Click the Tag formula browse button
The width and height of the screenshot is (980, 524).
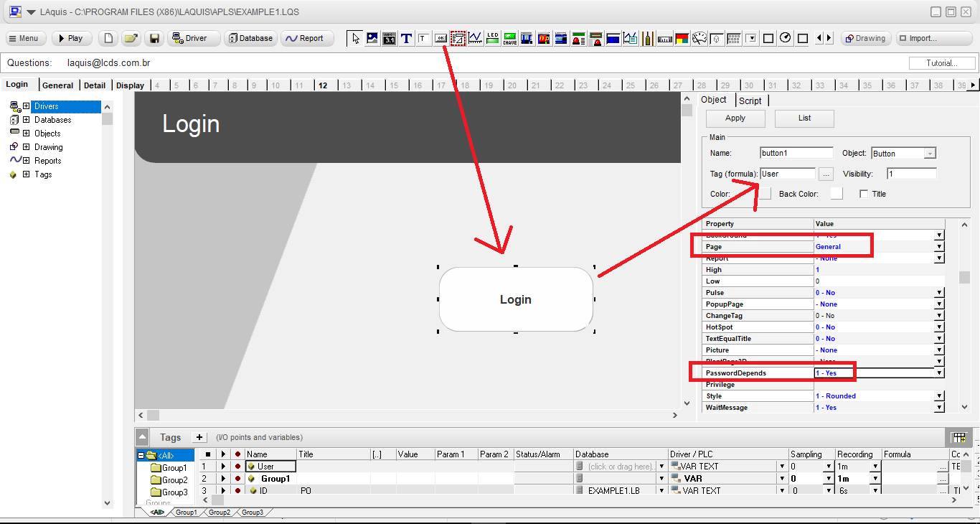coord(826,174)
